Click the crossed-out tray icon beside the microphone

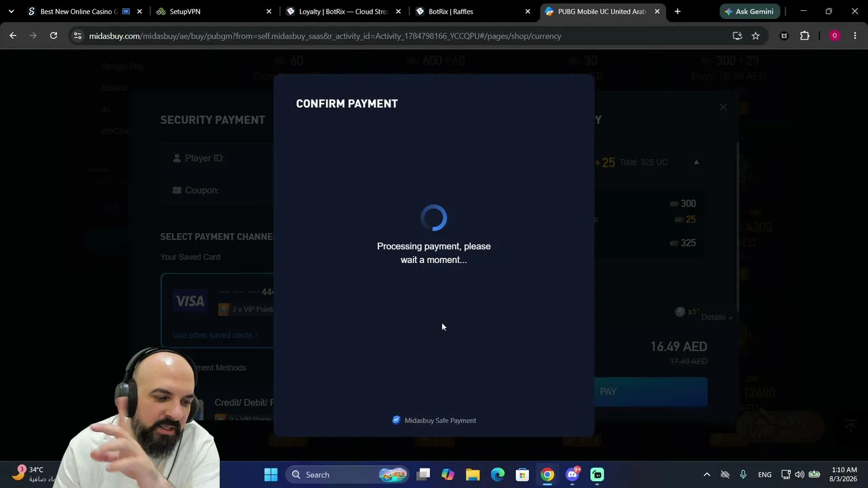[x=725, y=474]
